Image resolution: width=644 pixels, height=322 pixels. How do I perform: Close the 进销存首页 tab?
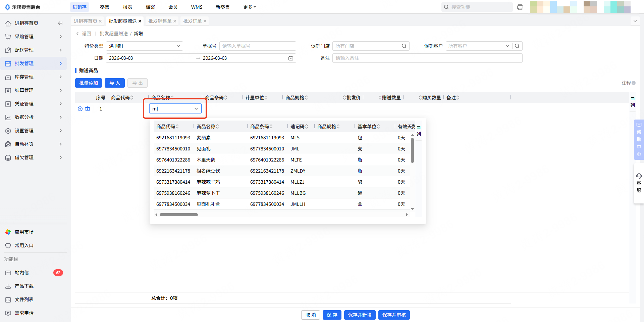(x=100, y=21)
